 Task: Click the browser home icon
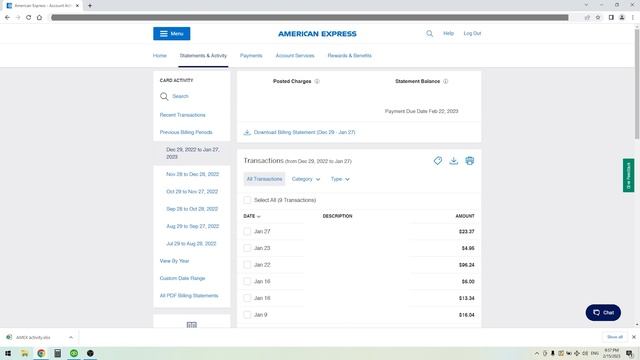[39, 18]
